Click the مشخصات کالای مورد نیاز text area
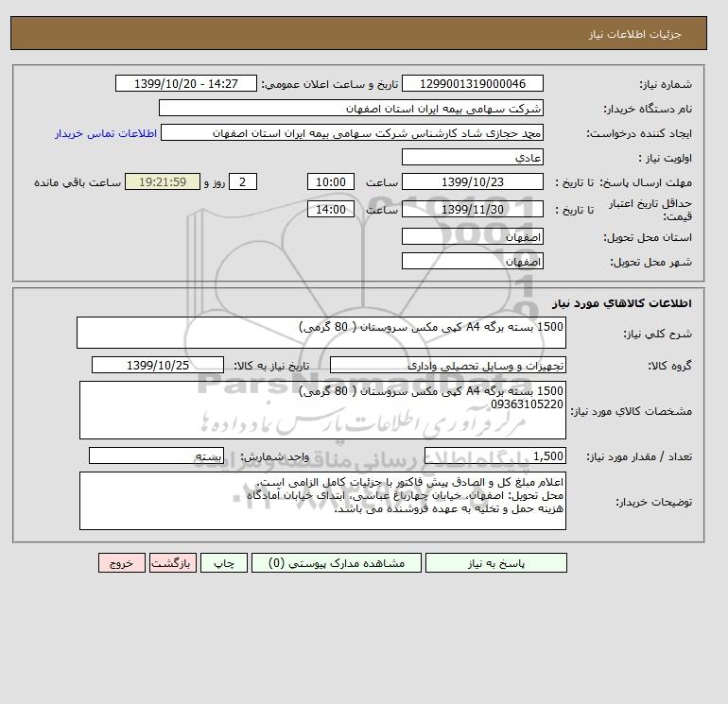 pos(322,410)
